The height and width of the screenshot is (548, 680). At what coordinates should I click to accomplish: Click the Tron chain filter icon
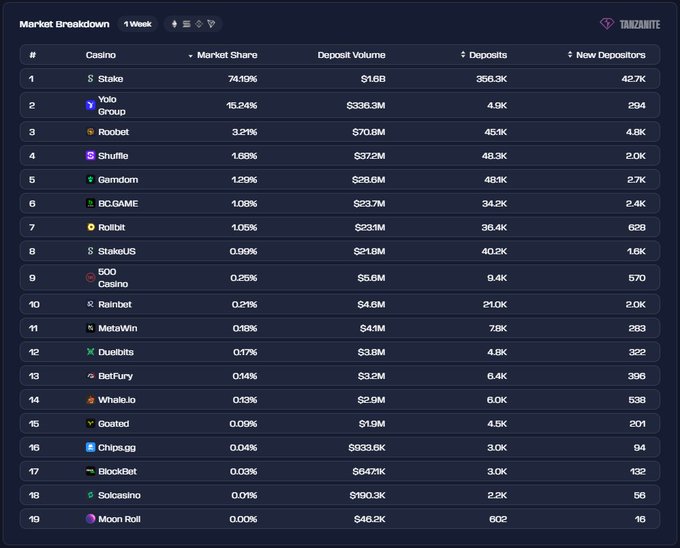[211, 24]
